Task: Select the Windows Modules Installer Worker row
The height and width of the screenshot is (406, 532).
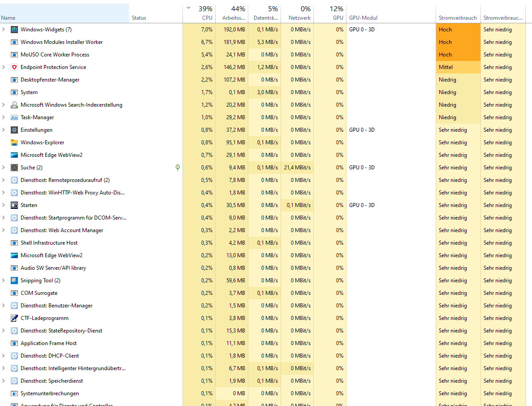Action: click(x=263, y=42)
